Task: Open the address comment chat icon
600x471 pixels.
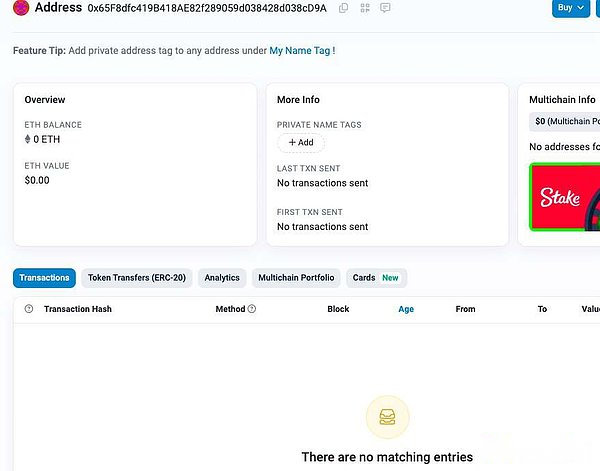Action: (385, 8)
